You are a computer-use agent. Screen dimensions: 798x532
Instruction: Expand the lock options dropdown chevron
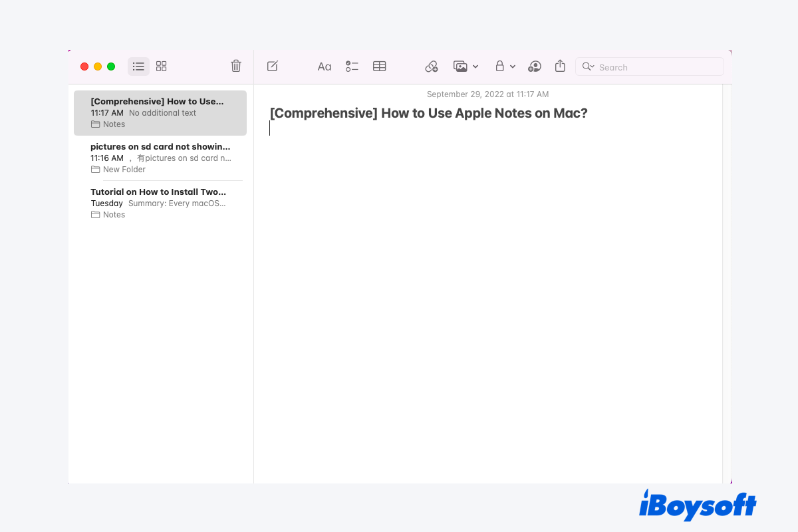coord(513,66)
